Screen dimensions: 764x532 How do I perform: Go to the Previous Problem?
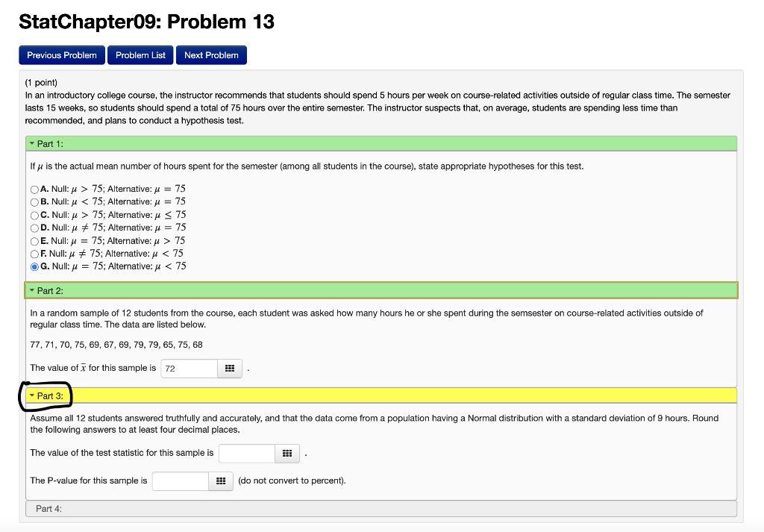(61, 54)
